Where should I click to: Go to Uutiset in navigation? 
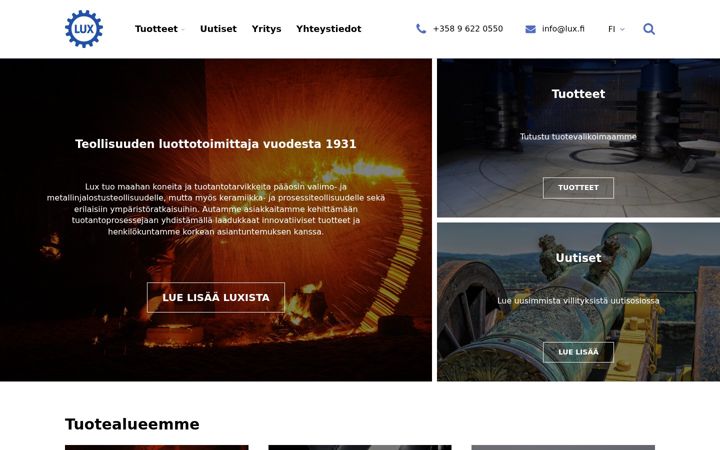point(218,29)
